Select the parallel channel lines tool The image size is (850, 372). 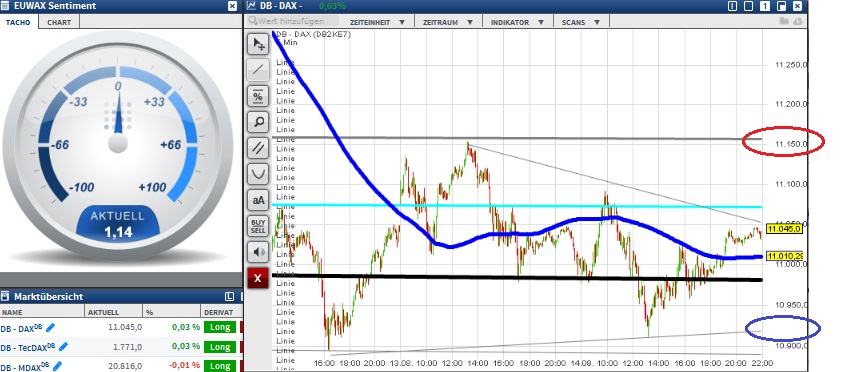pos(259,148)
